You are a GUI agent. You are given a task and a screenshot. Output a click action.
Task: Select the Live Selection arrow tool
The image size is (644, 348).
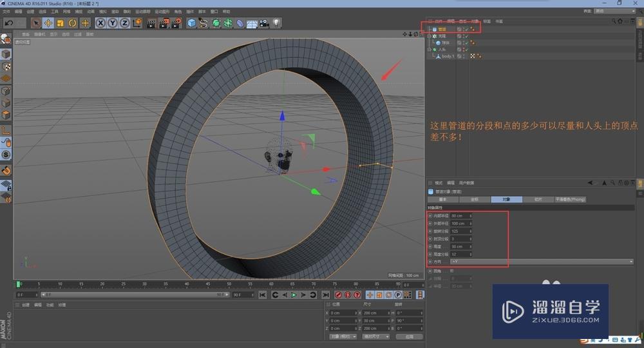pos(35,23)
